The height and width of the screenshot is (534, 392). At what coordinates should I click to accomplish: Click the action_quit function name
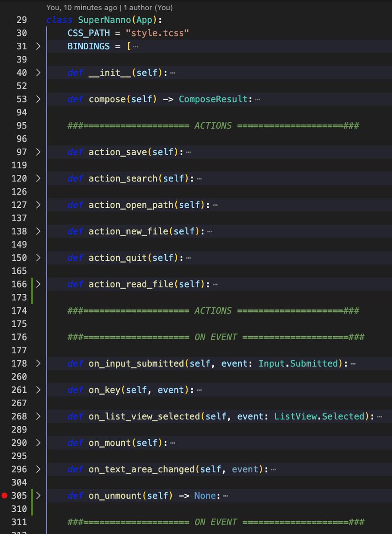(x=118, y=258)
